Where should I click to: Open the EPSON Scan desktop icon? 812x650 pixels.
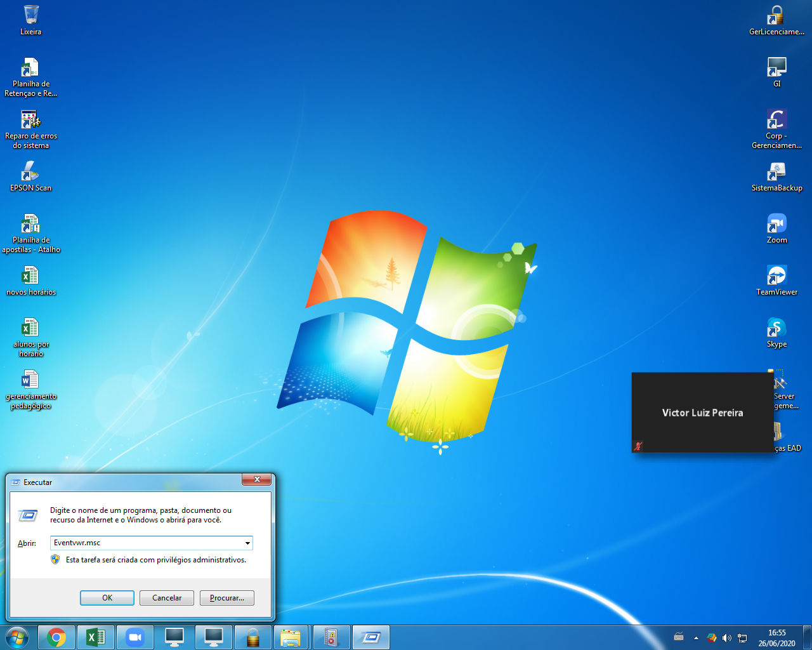pyautogui.click(x=30, y=176)
